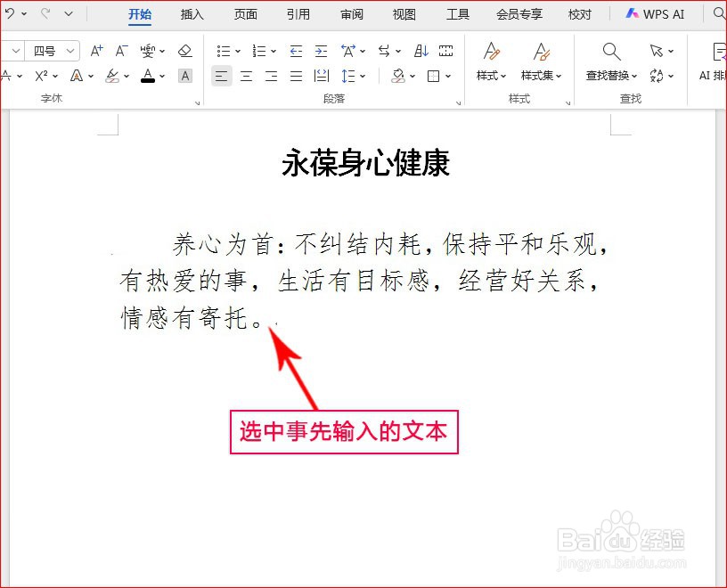Click the paragraph sort icon
Viewport: 727px width, 588px height.
421,51
